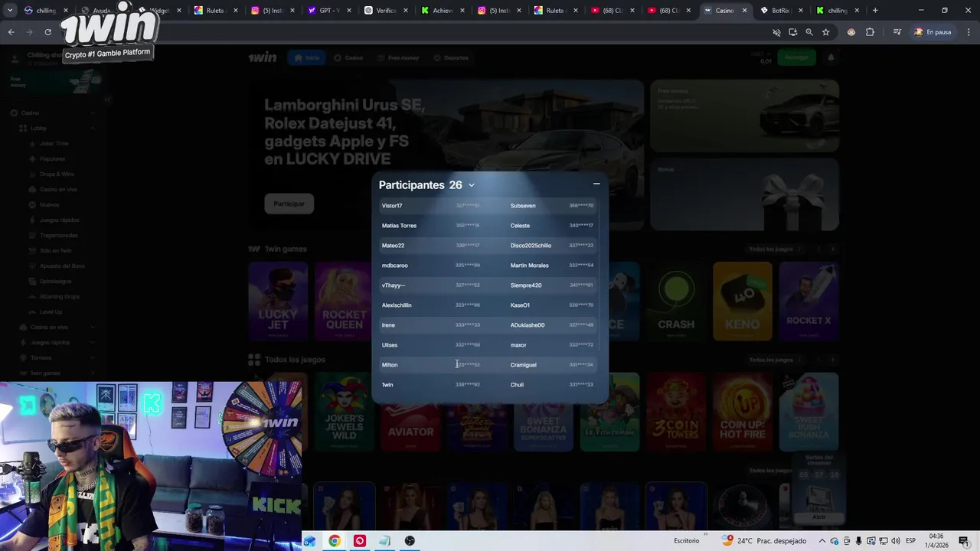Open Google Chrome from the taskbar
The width and height of the screenshot is (980, 551).
point(335,541)
